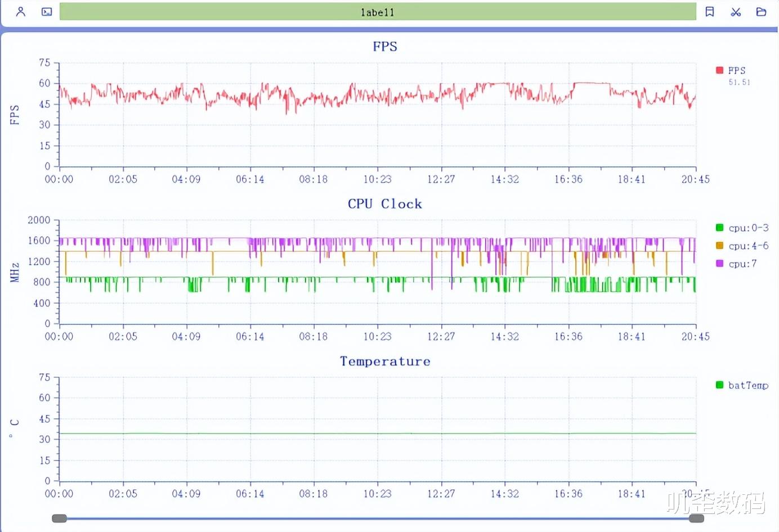779x532 pixels.
Task: Toggle the purple cpu:7 legend swatch
Action: point(719,264)
